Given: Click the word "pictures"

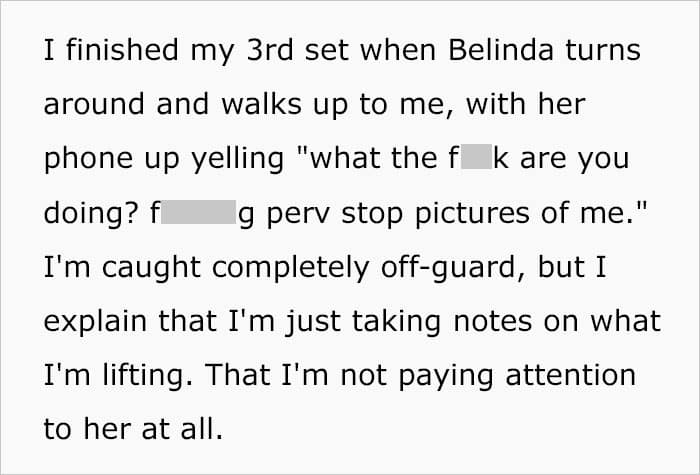Looking at the screenshot, I should coord(472,214).
